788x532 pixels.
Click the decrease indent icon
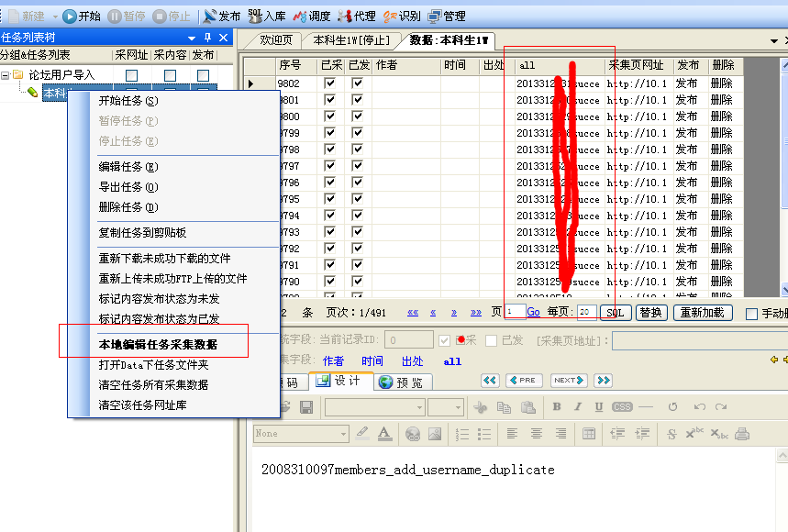[617, 434]
